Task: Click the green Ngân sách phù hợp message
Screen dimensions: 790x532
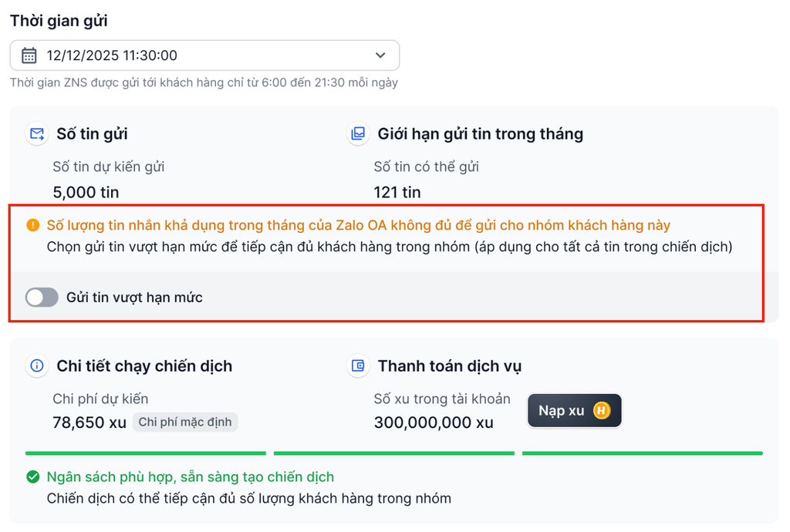Action: coord(191,477)
